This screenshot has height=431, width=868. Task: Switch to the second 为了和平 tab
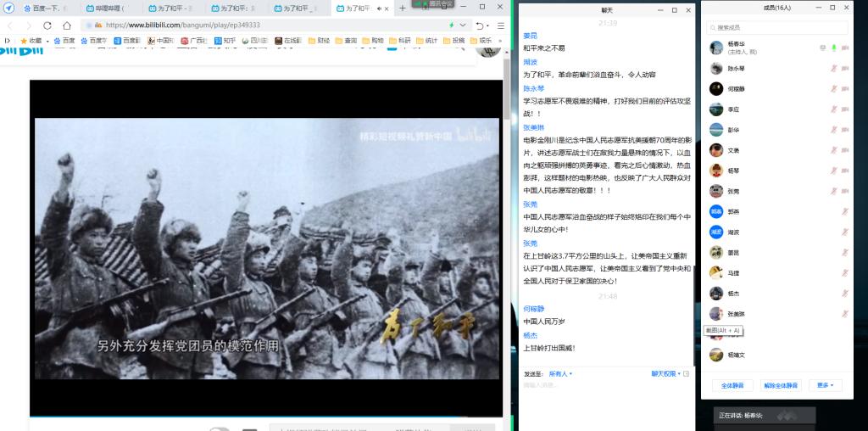(x=234, y=8)
